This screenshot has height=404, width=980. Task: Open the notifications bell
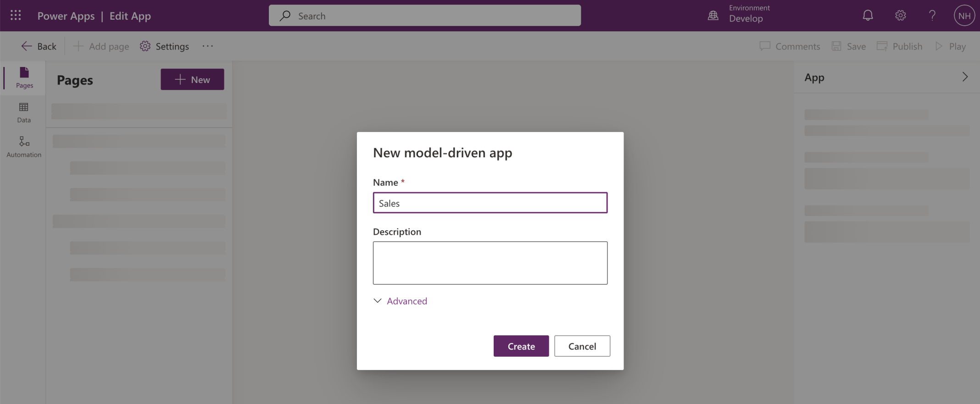click(868, 16)
